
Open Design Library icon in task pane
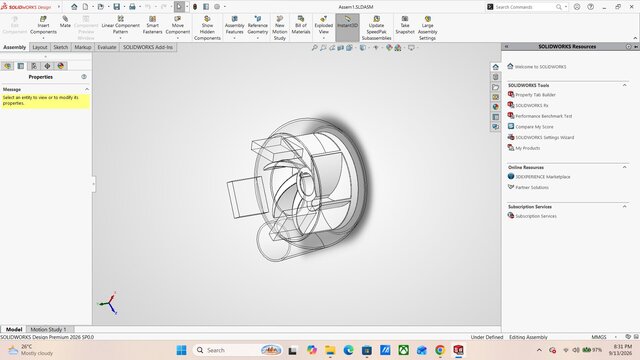click(x=496, y=77)
